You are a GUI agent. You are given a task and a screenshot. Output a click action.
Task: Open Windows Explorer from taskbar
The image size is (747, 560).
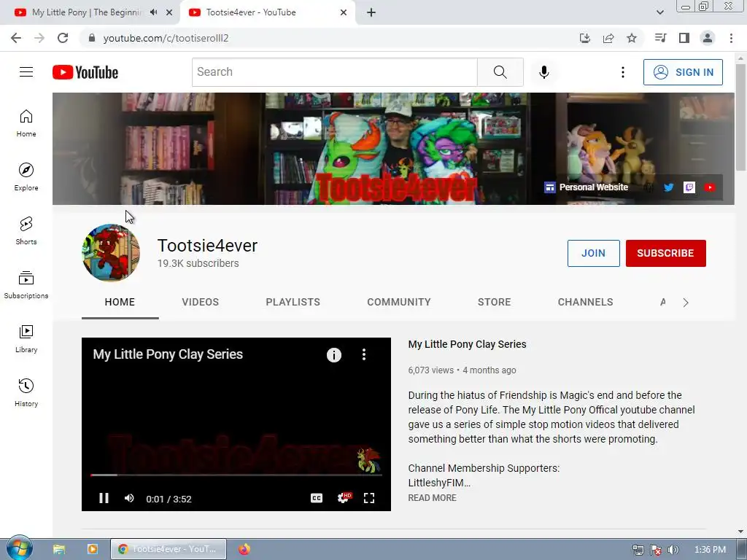coord(59,549)
